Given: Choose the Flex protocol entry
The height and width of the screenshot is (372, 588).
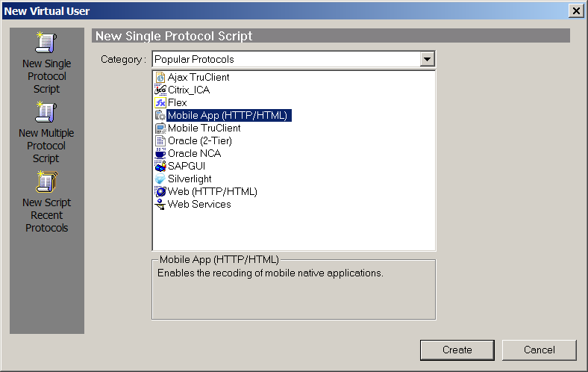Looking at the screenshot, I should coord(178,103).
